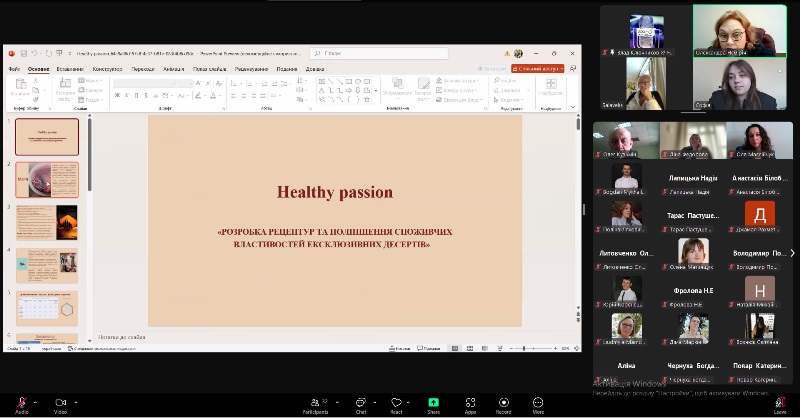Open the Анімація ribbon tab
Screen dimensions: 800x418
173,69
